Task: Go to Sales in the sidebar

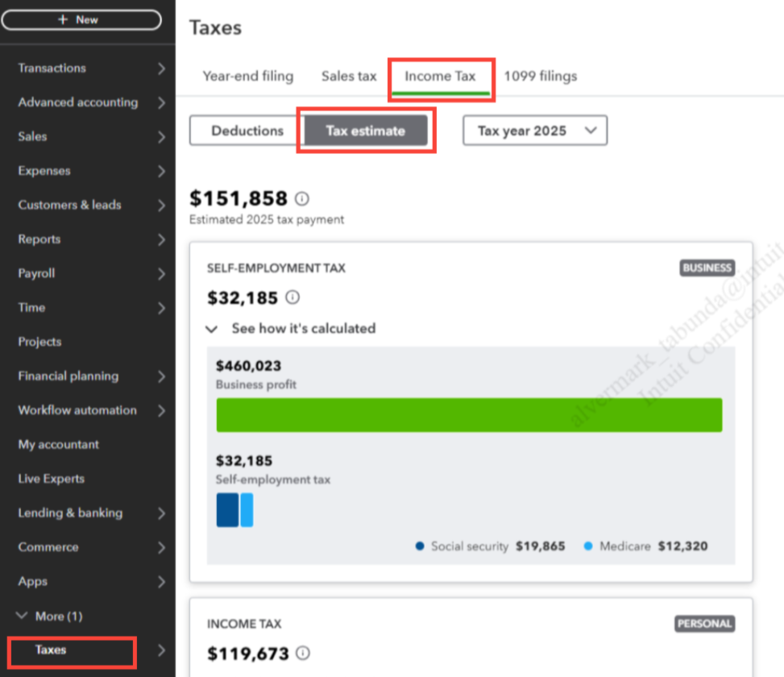Action: pos(32,136)
